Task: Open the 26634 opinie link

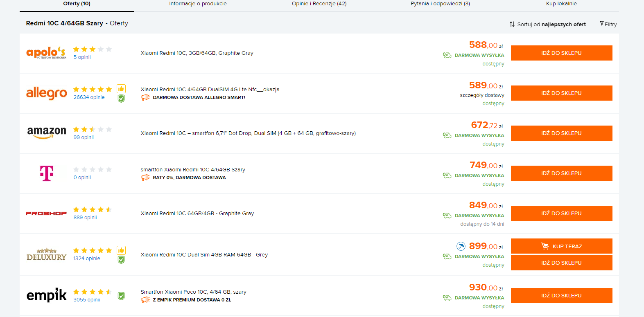Action: 89,97
